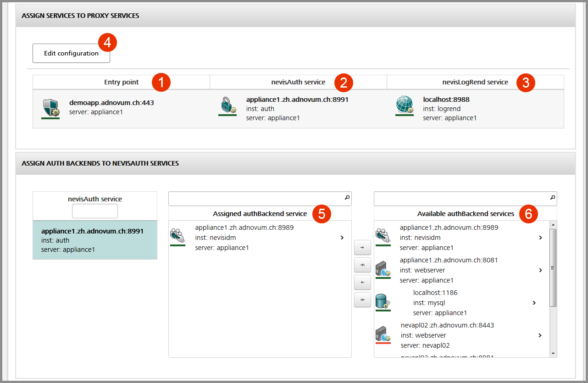Click the magnifier icon in the Assigned search box
The image size is (588, 383).
coord(347,198)
